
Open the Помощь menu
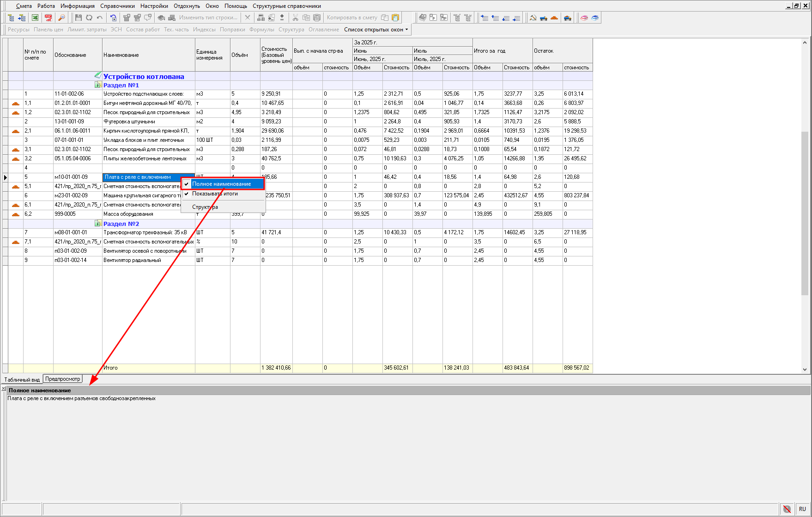pos(236,6)
